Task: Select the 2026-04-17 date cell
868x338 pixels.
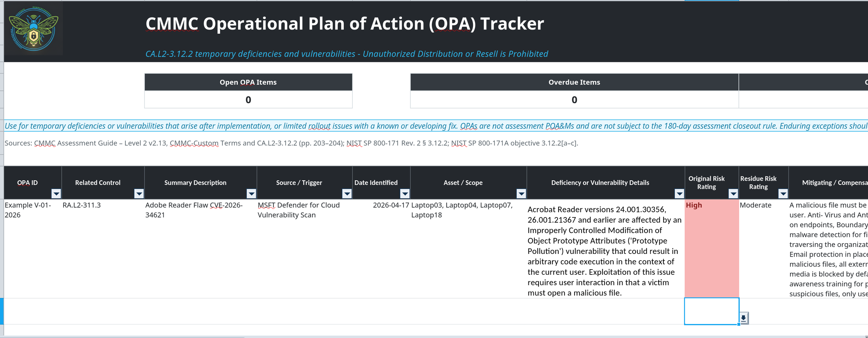Action: (x=381, y=248)
